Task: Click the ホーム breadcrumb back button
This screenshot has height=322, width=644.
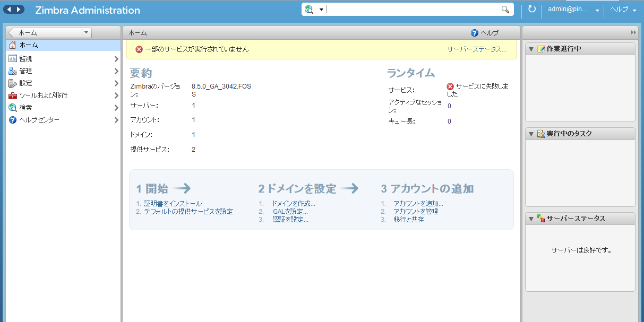Action: (45, 32)
